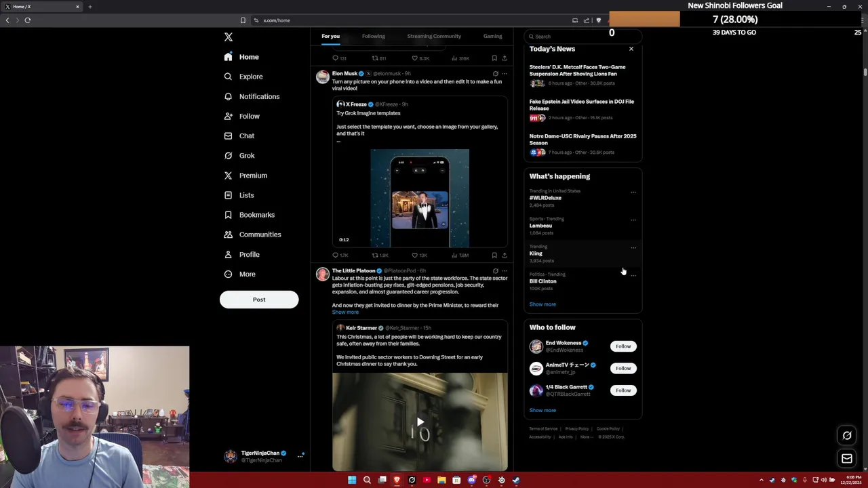Open Grok actions on The Little Platoon post
Image resolution: width=868 pixels, height=488 pixels.
tap(495, 270)
